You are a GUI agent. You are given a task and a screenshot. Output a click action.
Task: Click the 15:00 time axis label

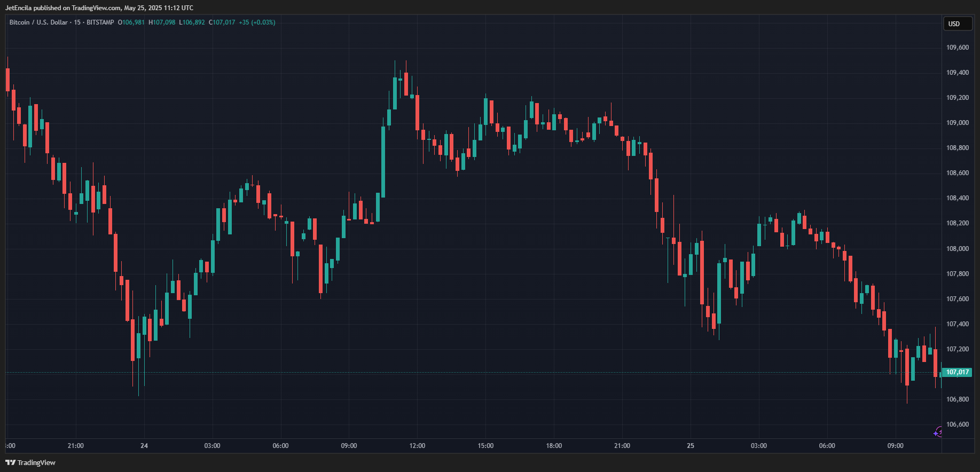pos(485,446)
